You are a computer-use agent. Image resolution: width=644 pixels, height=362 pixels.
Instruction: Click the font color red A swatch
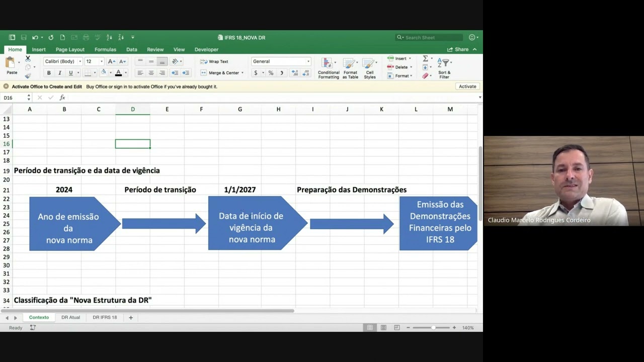pos(119,73)
